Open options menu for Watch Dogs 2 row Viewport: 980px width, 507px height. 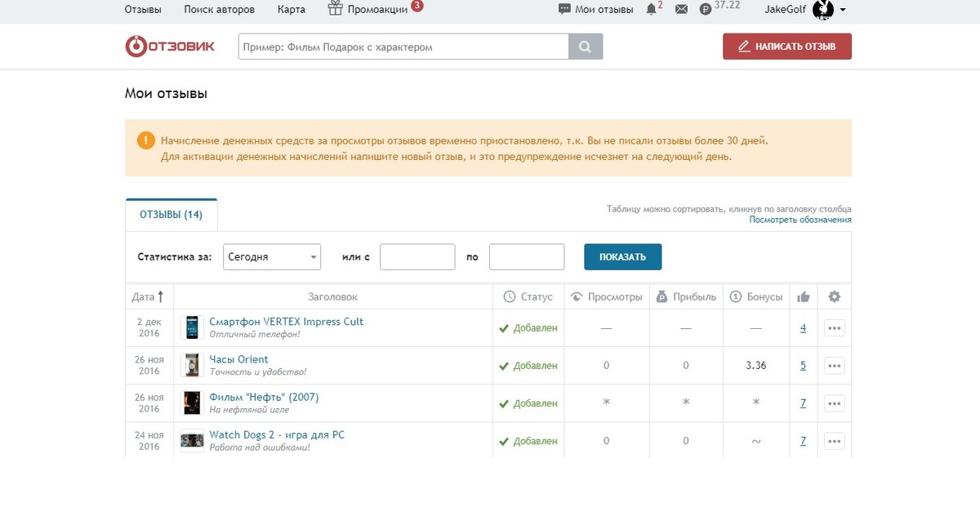[x=834, y=441]
